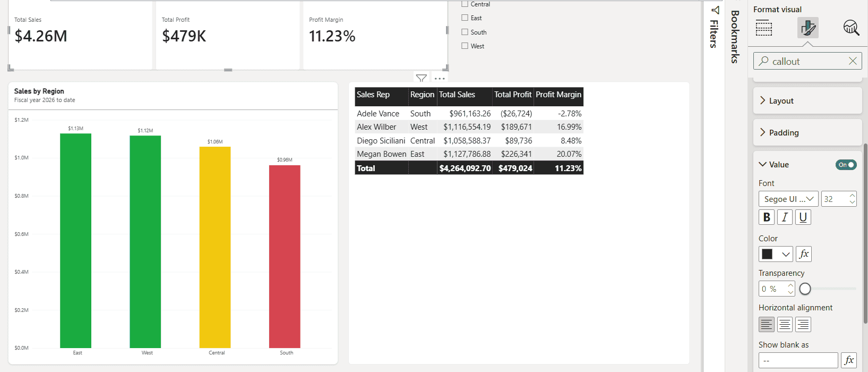Select the yellow Central bar
This screenshot has height=372, width=868.
(215, 247)
